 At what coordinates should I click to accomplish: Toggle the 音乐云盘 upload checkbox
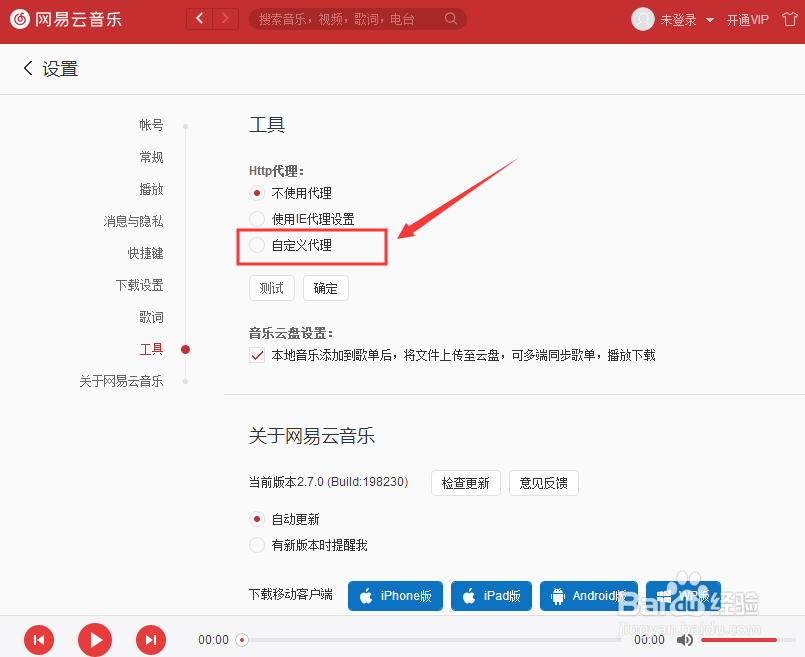coord(257,355)
